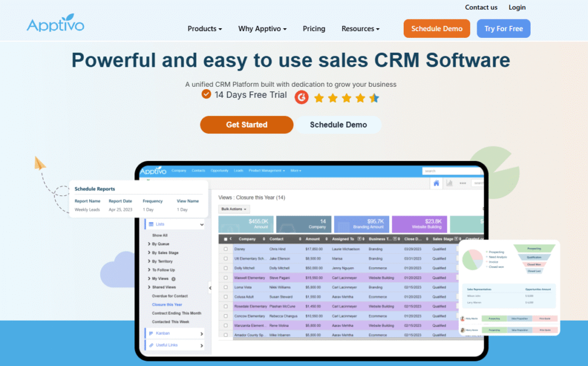The height and width of the screenshot is (366, 588).
Task: Check the Maxwell Elementary row checkbox
Action: (x=225, y=278)
